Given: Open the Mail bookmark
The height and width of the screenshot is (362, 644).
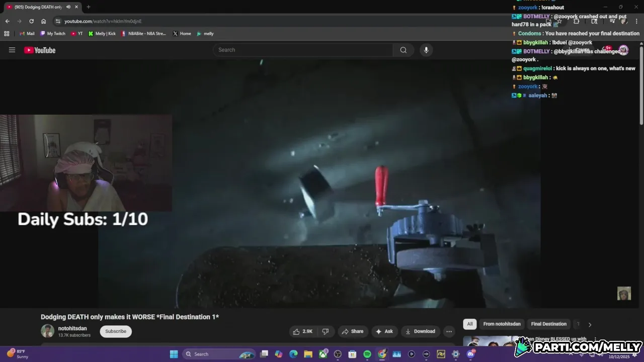Looking at the screenshot, I should point(27,34).
